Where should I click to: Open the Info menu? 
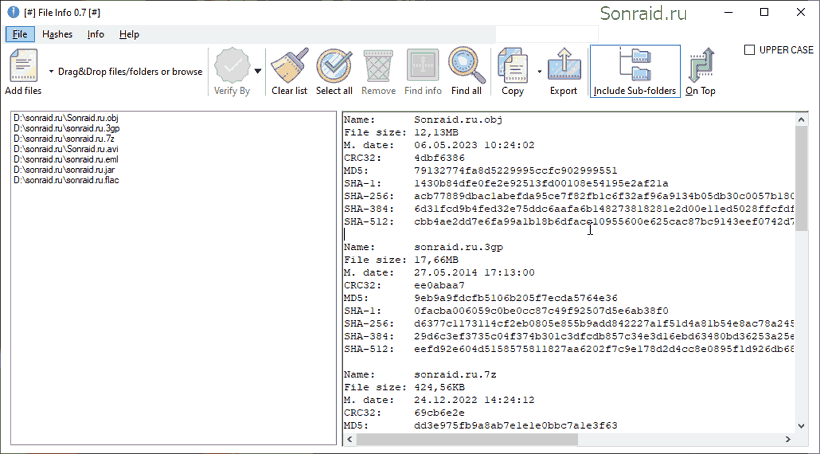pyautogui.click(x=96, y=34)
